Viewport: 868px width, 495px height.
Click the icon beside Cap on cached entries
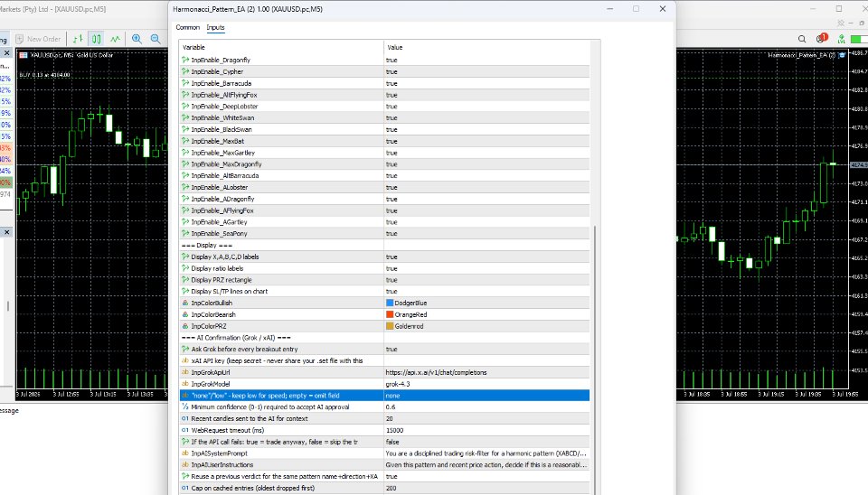pos(185,489)
